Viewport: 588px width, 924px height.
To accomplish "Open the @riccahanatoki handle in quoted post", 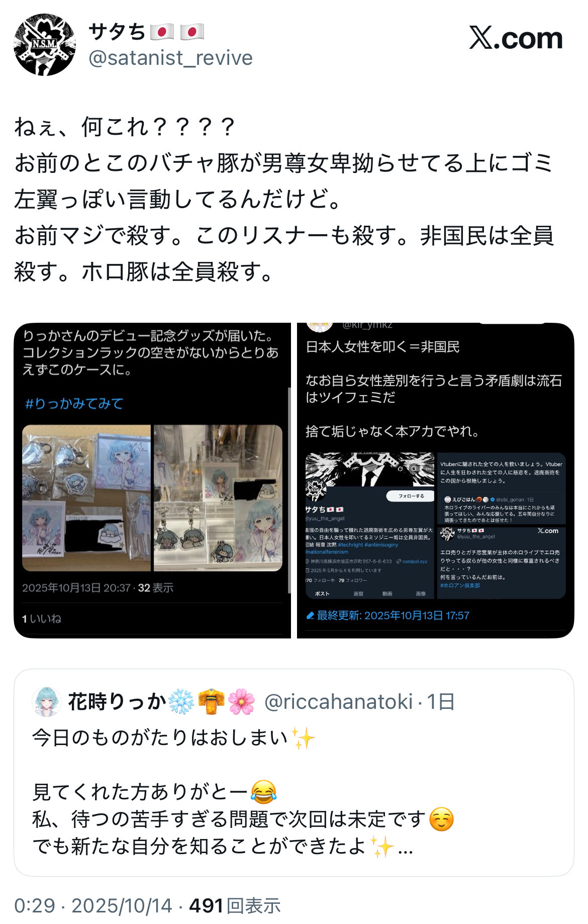I will (x=339, y=702).
